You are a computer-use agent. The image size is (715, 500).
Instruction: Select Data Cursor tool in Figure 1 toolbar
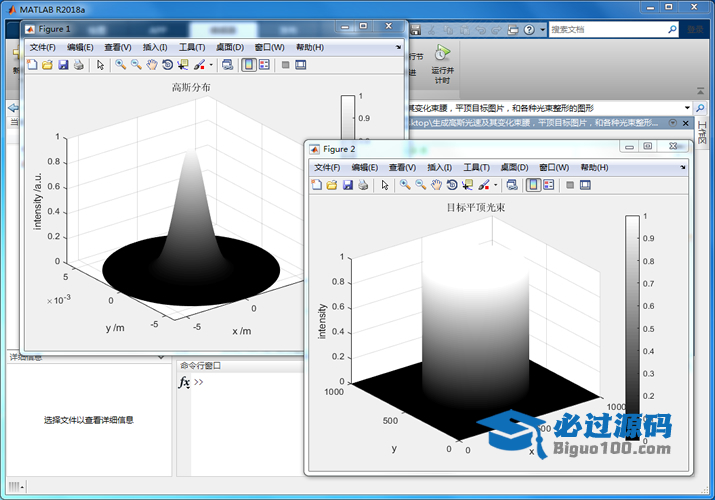tap(183, 65)
